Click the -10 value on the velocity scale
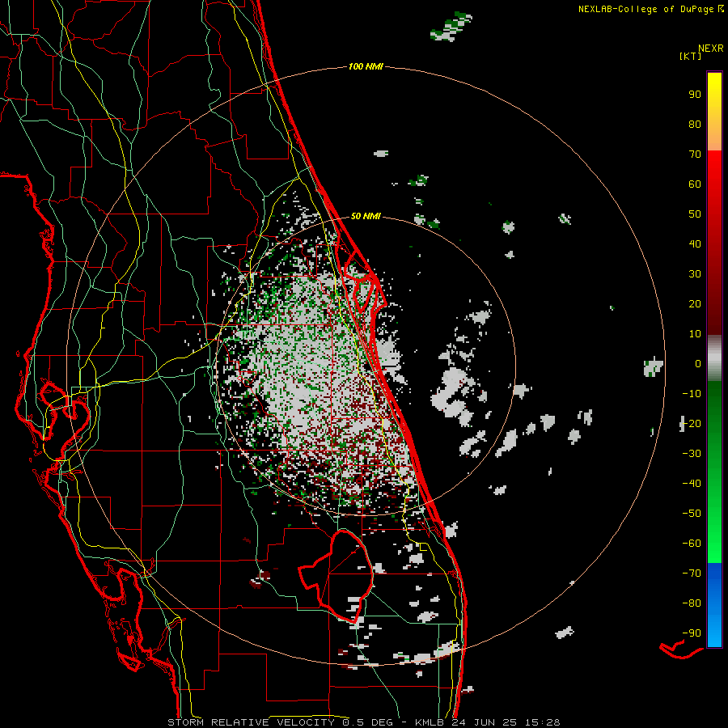 [x=692, y=394]
